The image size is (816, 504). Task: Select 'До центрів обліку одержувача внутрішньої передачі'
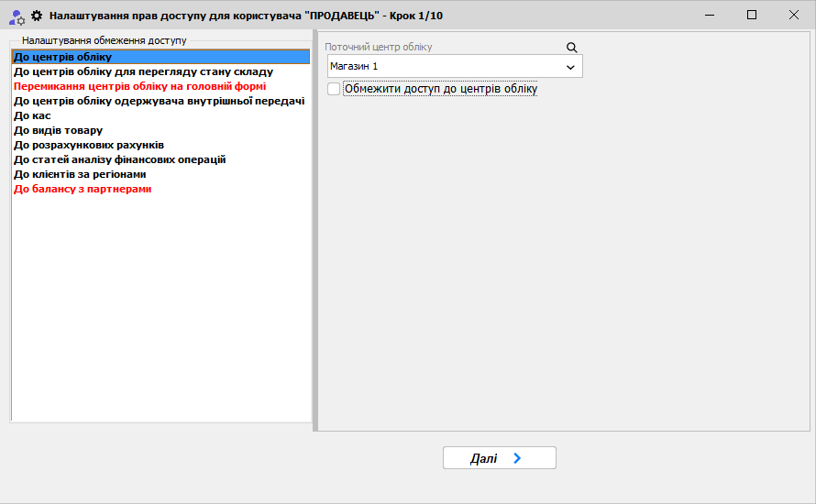pos(159,101)
